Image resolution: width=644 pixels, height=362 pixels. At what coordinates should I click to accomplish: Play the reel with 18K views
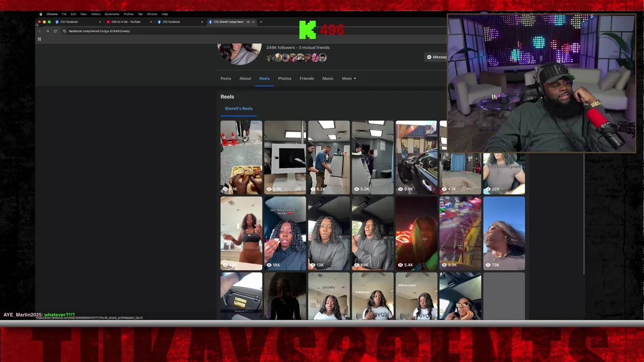[285, 233]
